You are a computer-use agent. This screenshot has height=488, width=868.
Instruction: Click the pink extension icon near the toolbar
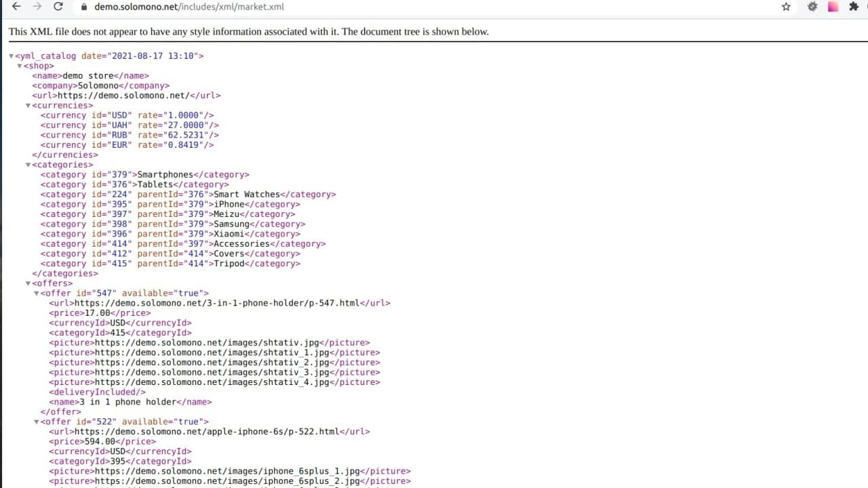[x=832, y=7]
